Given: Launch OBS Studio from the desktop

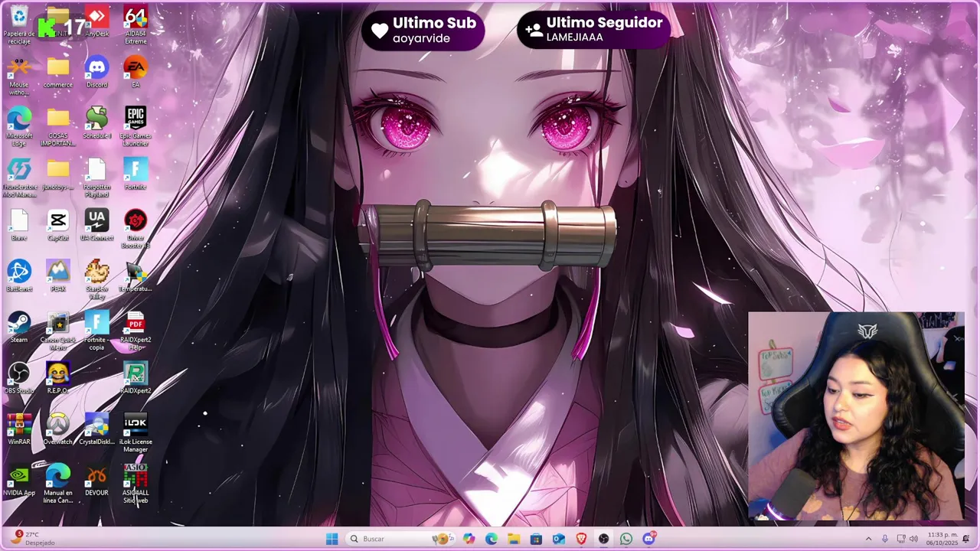Looking at the screenshot, I should [x=19, y=378].
